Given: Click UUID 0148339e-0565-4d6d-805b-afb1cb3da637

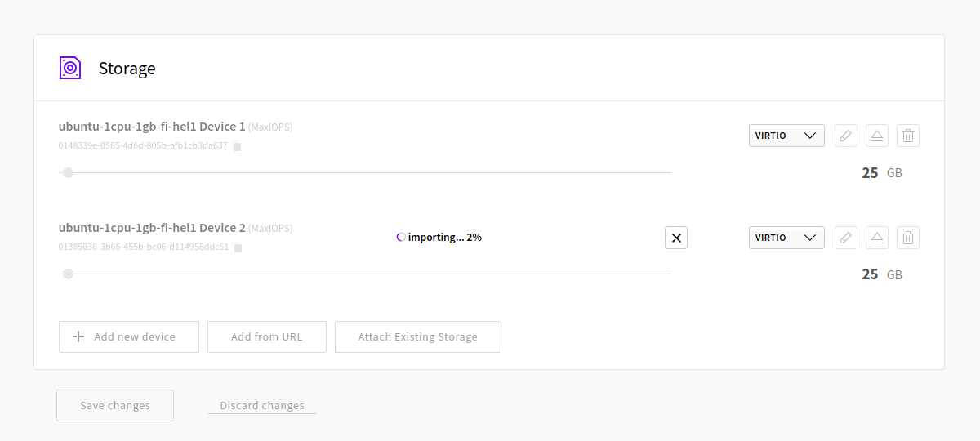Looking at the screenshot, I should [143, 146].
